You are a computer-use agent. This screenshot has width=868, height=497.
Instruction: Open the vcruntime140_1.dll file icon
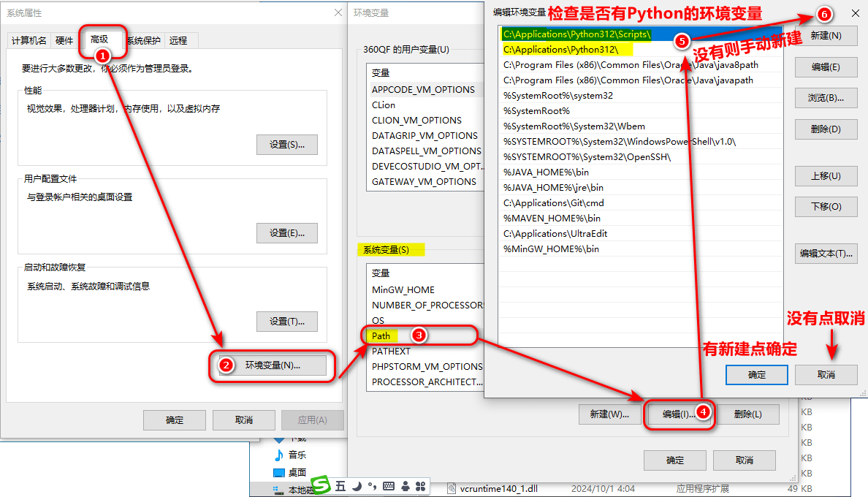453,488
